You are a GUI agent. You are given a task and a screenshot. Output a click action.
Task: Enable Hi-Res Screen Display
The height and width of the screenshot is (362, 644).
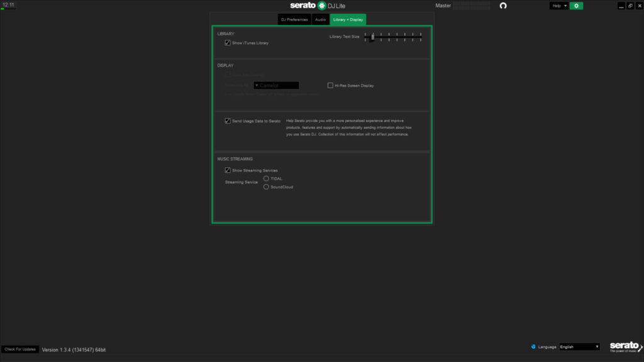tap(330, 85)
